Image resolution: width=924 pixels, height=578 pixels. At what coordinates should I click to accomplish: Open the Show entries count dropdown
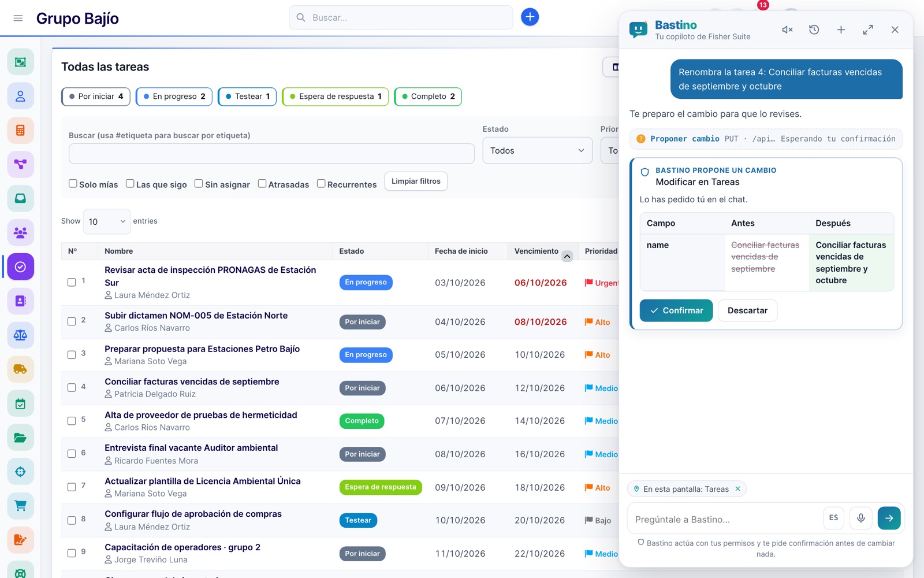[107, 221]
